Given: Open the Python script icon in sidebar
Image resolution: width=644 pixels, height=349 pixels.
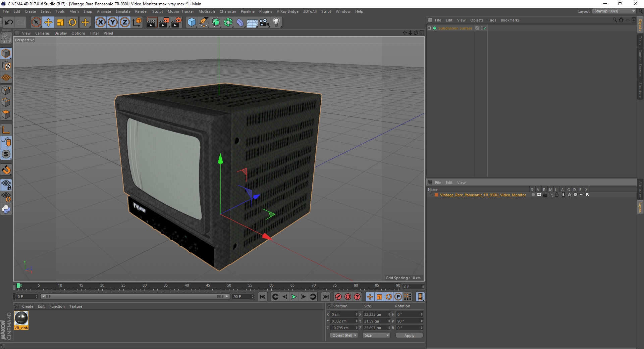Looking at the screenshot, I should click(x=6, y=209).
